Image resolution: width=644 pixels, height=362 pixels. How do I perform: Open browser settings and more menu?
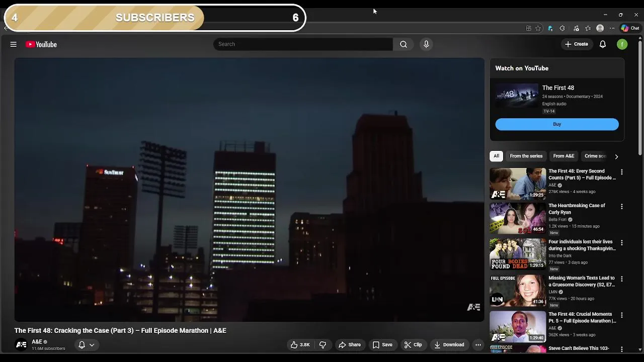(x=612, y=28)
